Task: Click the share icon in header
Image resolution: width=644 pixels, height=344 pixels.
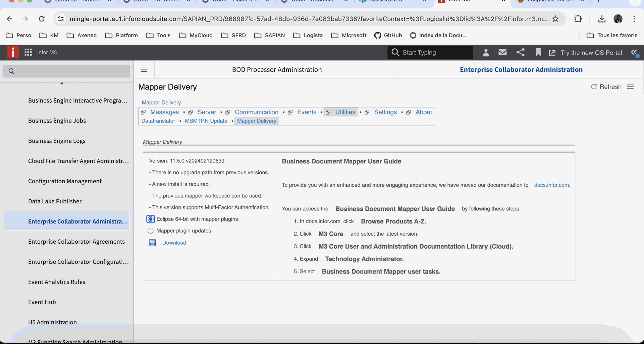Action: coord(520,52)
